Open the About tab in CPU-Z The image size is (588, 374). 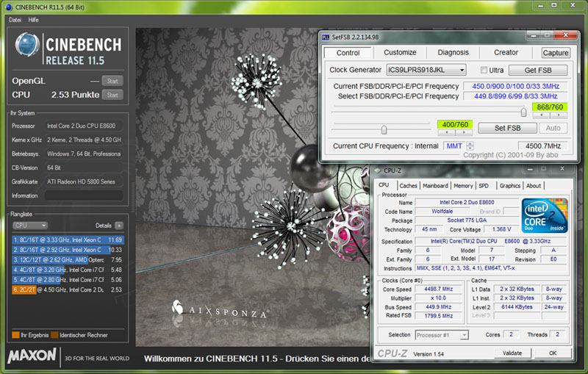534,185
